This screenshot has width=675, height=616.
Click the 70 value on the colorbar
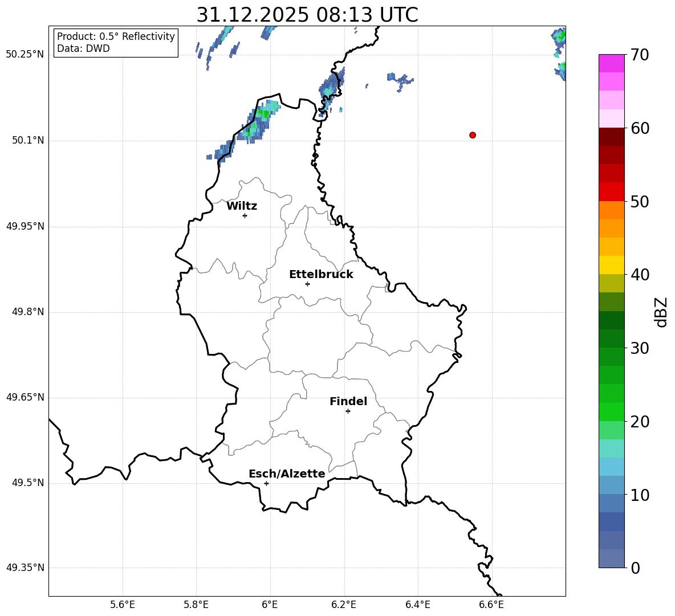[640, 55]
